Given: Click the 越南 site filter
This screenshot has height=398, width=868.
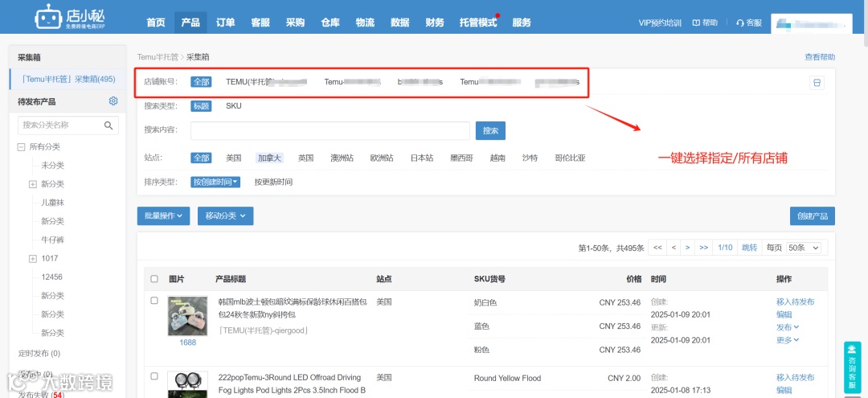Looking at the screenshot, I should click(x=497, y=158).
